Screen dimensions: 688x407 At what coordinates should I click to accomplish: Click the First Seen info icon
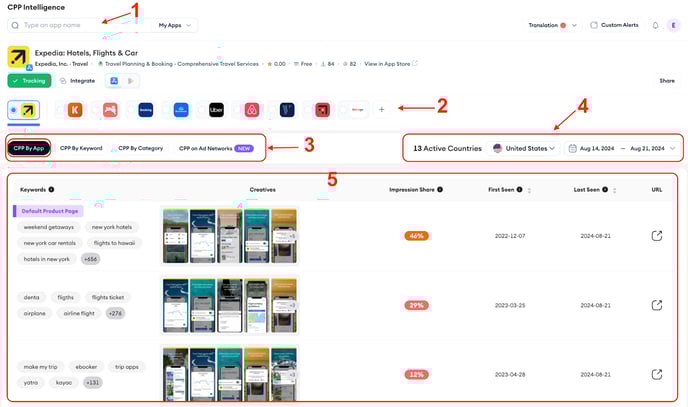pos(520,189)
